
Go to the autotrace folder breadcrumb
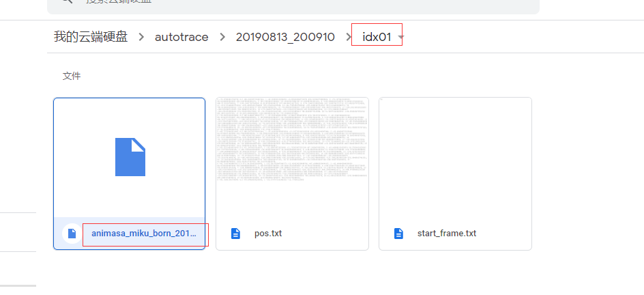[x=181, y=37]
